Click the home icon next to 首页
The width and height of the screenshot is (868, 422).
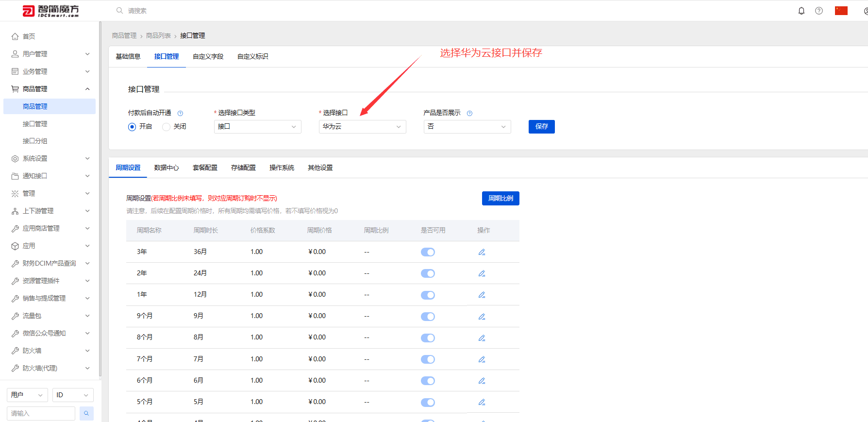pos(15,36)
